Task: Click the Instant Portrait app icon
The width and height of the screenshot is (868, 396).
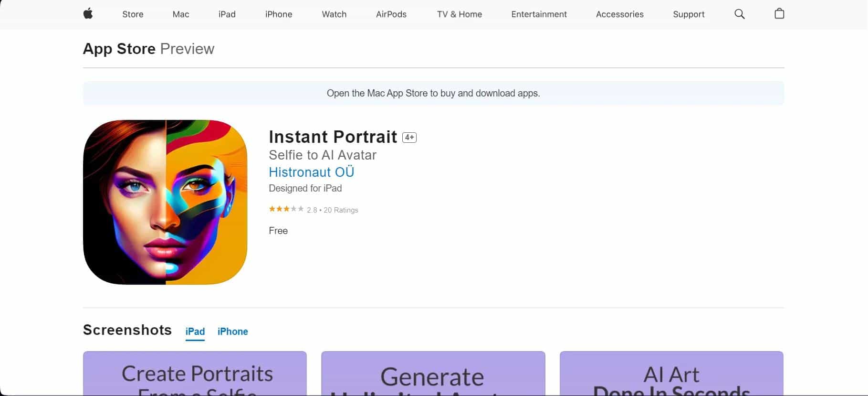Action: point(165,202)
